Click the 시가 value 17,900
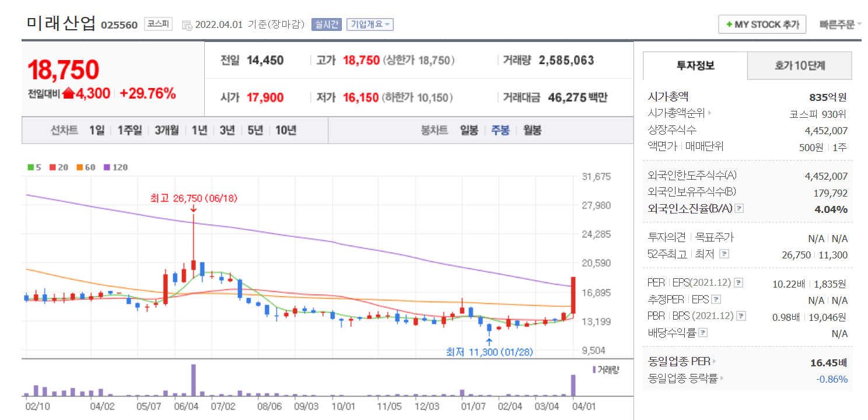Screen dimensions: 868x420 point(265,97)
